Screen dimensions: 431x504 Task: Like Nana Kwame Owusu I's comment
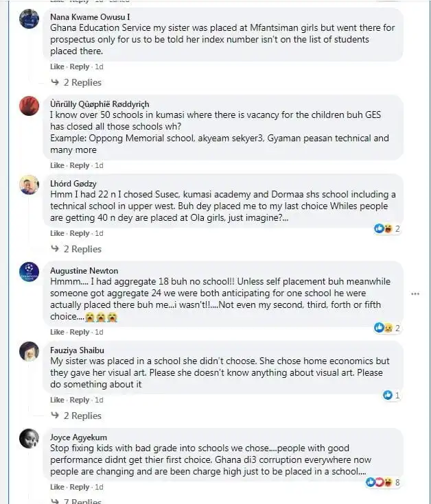pyautogui.click(x=57, y=67)
